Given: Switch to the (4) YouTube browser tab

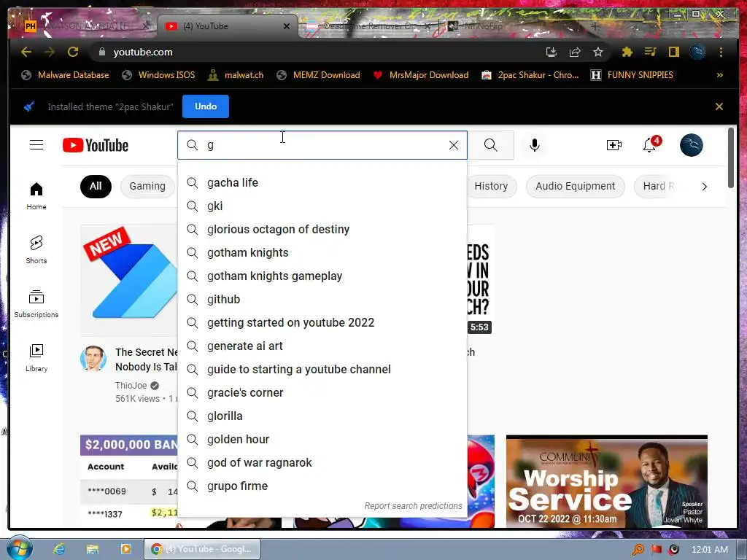Looking at the screenshot, I should pyautogui.click(x=228, y=26).
